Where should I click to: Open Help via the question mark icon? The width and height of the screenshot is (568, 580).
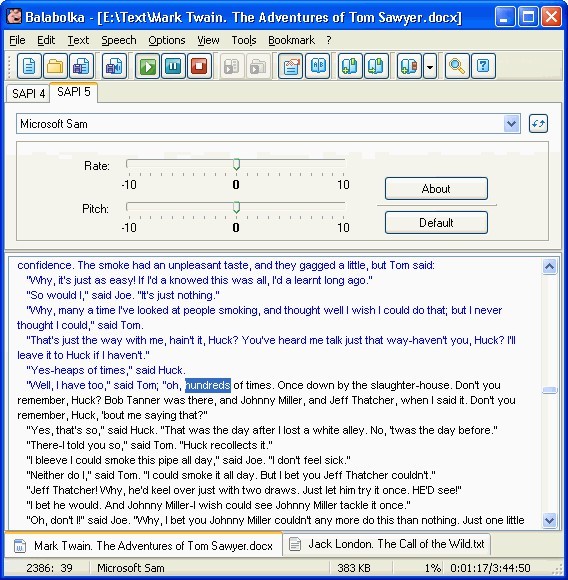pos(483,67)
